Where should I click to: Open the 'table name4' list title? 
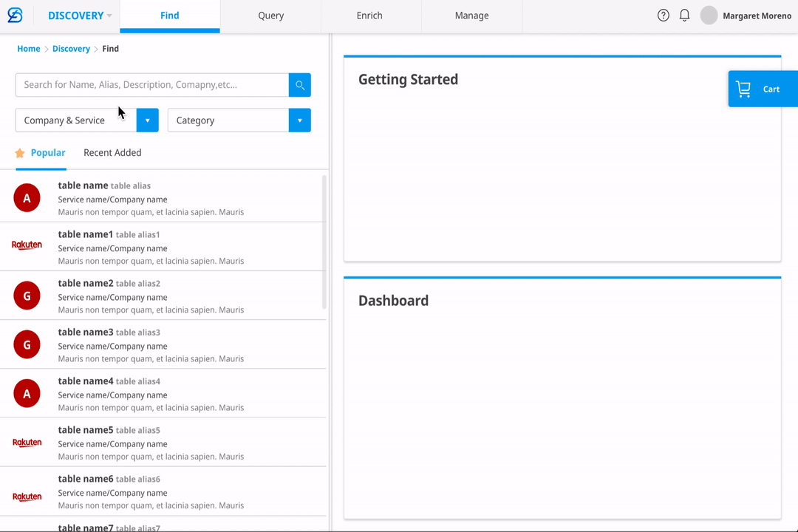pyautogui.click(x=86, y=381)
